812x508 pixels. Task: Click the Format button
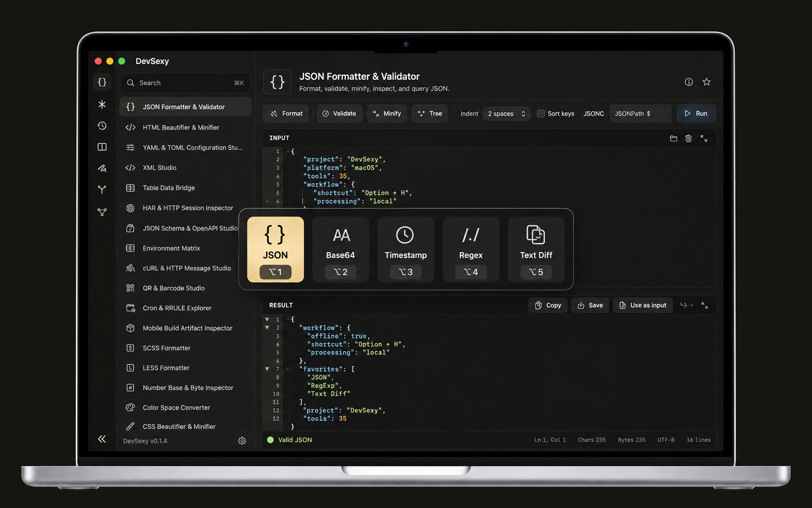coord(286,114)
